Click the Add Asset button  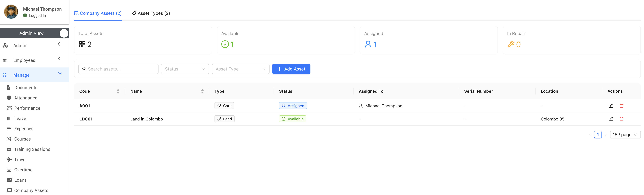click(291, 69)
